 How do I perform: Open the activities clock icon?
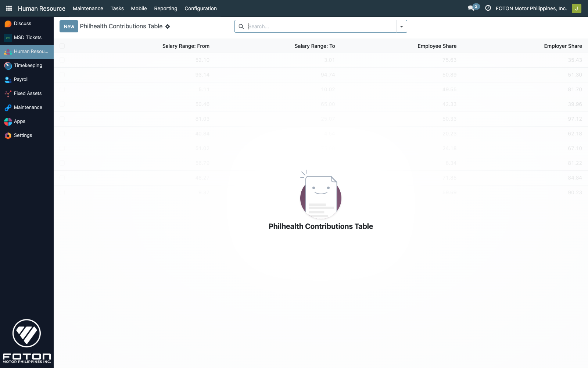[488, 8]
